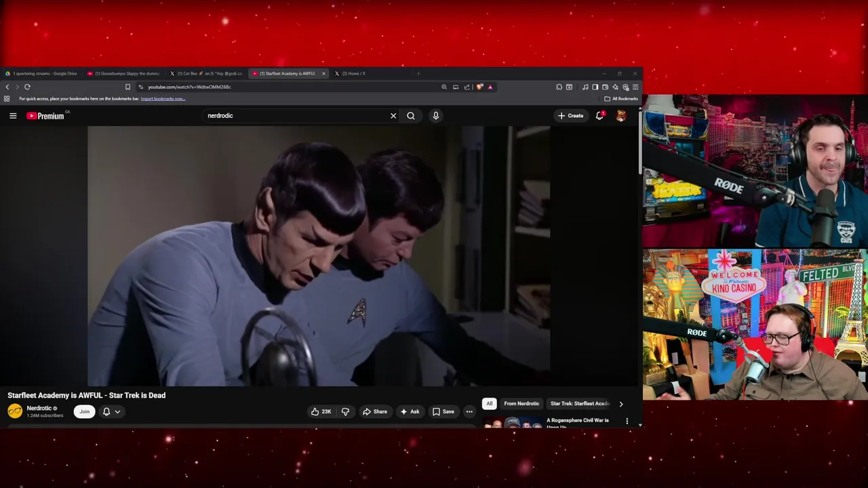This screenshot has height=488, width=868.
Task: Click the 1.24M subscribers text
Action: (45, 415)
